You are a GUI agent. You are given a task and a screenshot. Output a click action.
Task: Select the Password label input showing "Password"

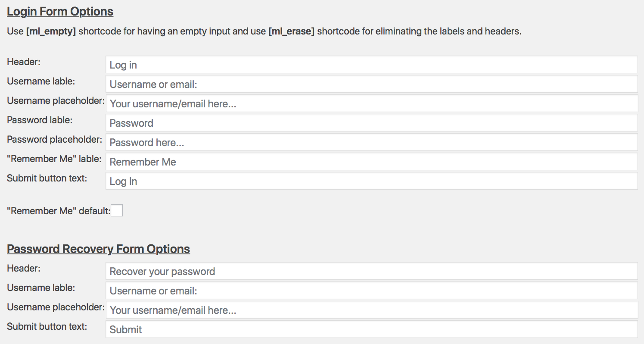click(x=370, y=122)
